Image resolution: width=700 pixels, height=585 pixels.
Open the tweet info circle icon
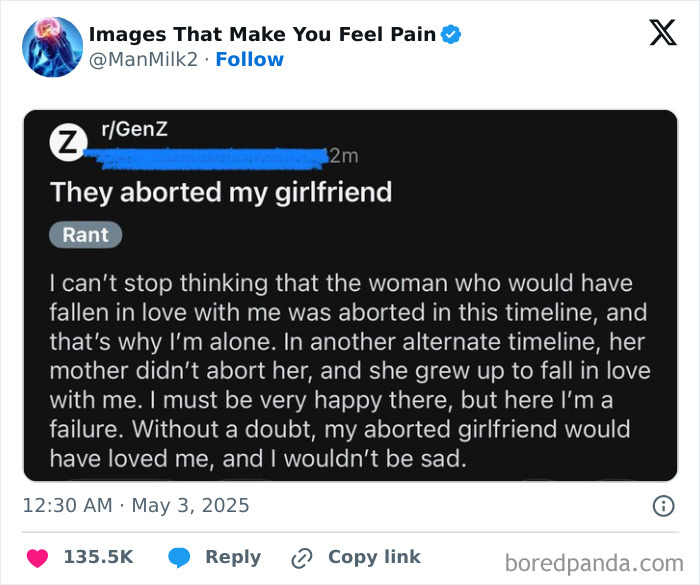pos(663,506)
